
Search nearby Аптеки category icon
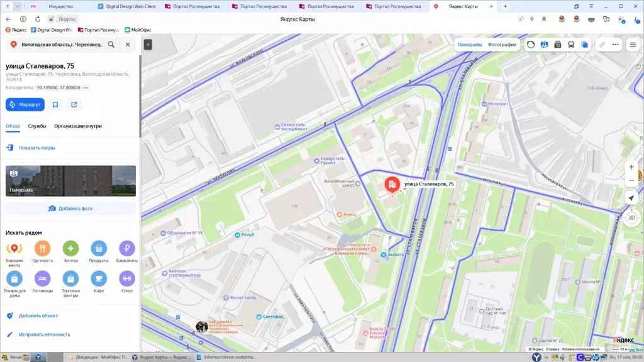[x=70, y=248]
